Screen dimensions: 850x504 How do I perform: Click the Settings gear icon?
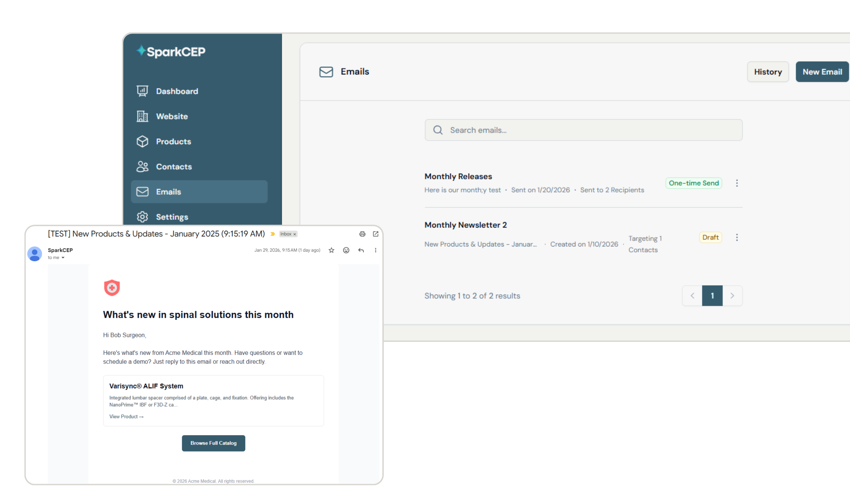click(x=142, y=217)
